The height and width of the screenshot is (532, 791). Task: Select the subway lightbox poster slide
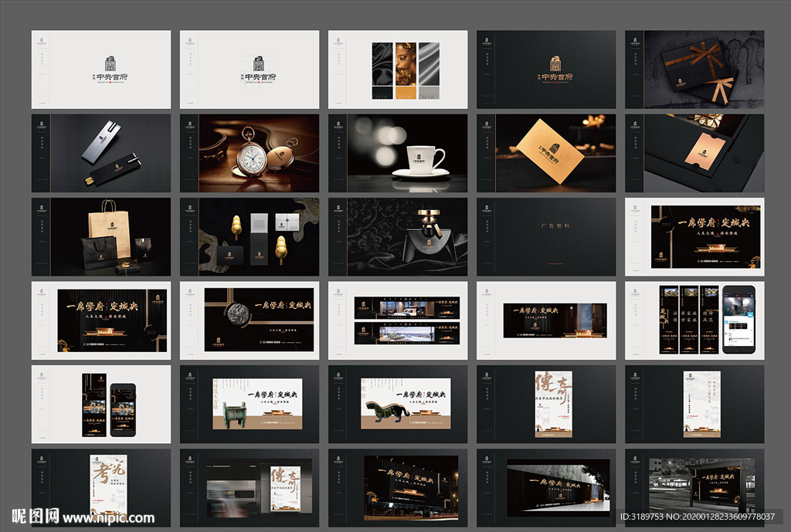(x=250, y=488)
